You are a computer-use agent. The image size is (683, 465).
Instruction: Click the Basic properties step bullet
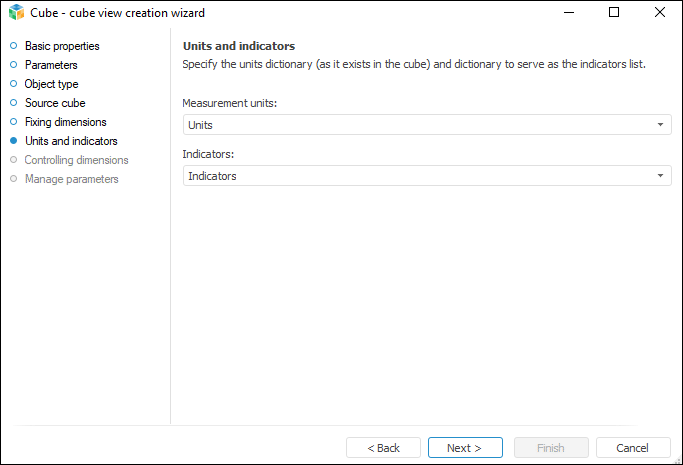click(x=13, y=46)
